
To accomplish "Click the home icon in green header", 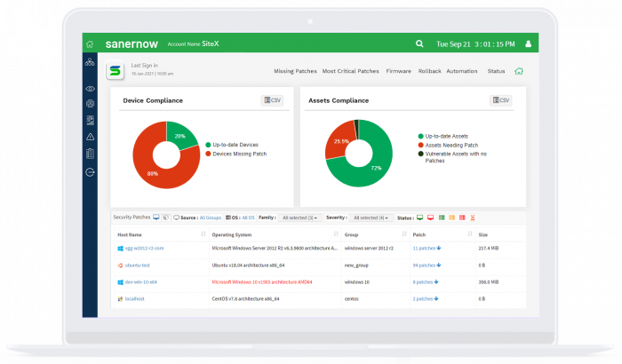I will coord(90,44).
